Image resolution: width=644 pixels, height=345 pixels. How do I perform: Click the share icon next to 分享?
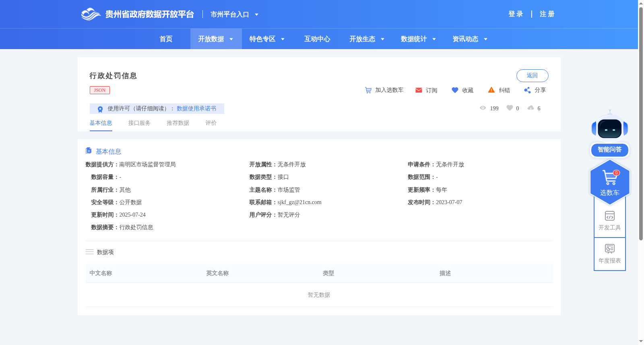click(527, 90)
